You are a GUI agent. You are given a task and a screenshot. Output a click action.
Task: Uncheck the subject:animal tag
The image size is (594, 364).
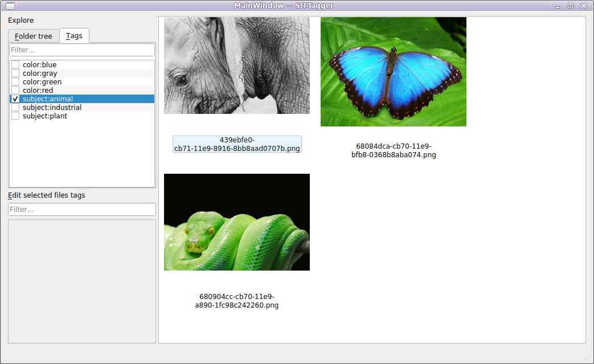pos(14,99)
